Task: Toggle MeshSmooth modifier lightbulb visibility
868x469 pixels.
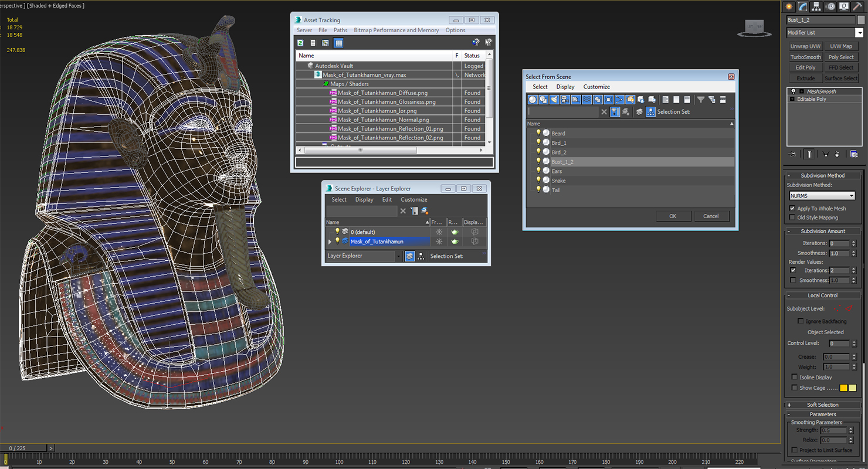Action: [794, 91]
